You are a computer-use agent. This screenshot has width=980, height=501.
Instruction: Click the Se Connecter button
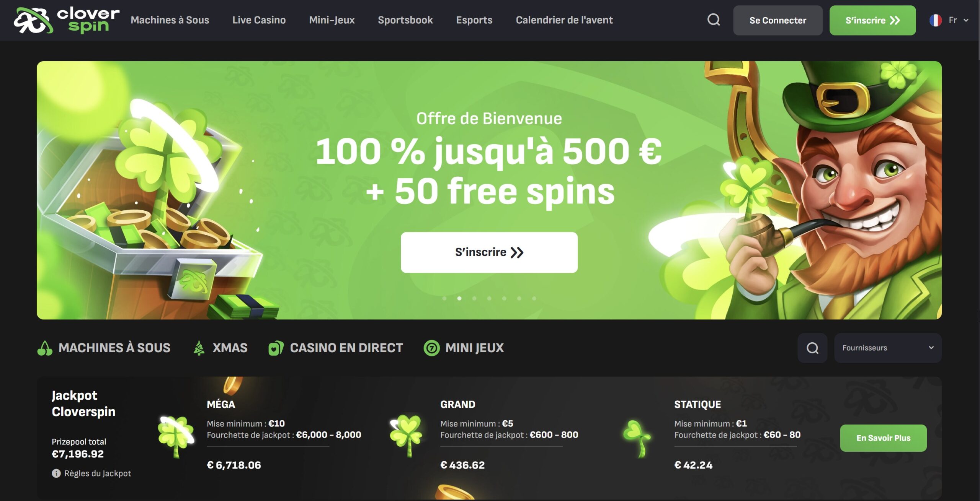point(778,20)
